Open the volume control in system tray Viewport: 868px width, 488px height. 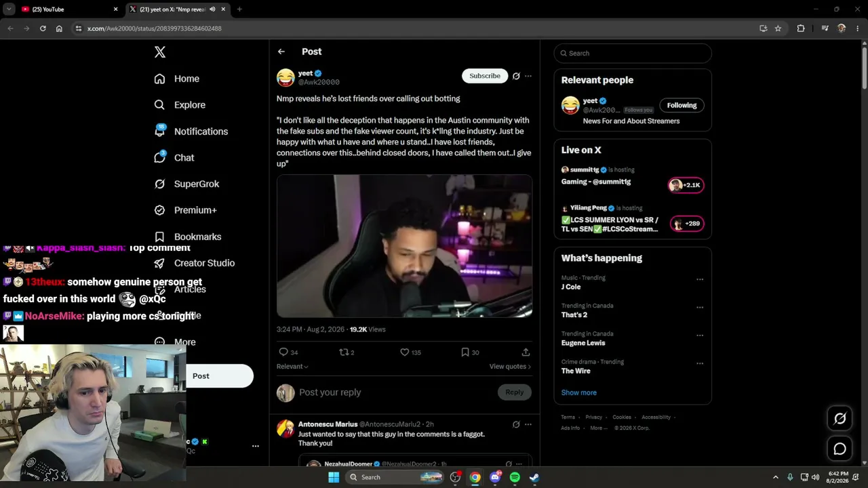(815, 477)
